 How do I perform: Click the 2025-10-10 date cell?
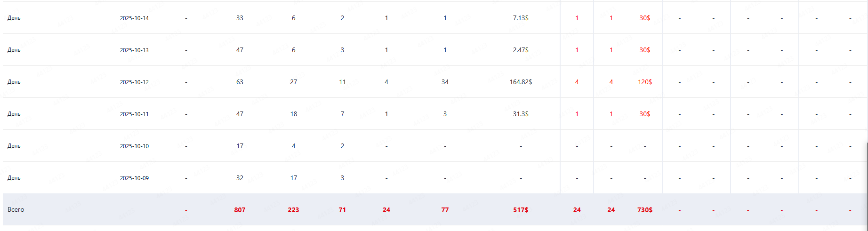tap(134, 146)
